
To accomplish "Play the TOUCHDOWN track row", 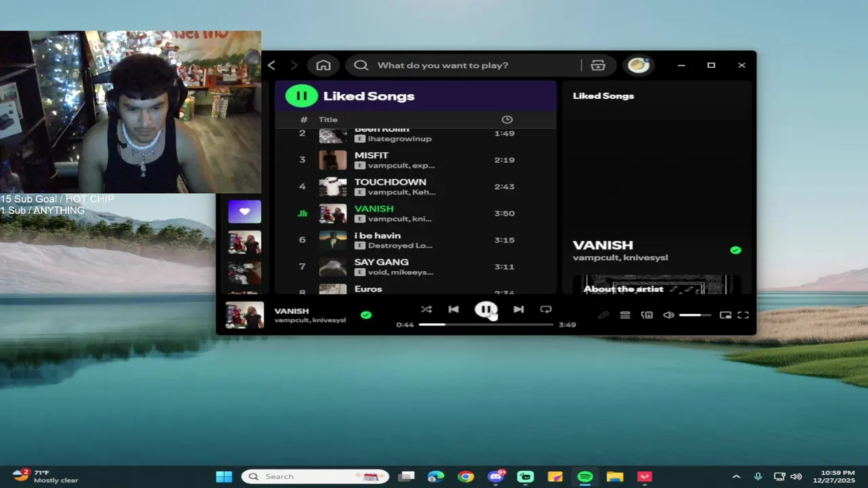I will point(416,186).
